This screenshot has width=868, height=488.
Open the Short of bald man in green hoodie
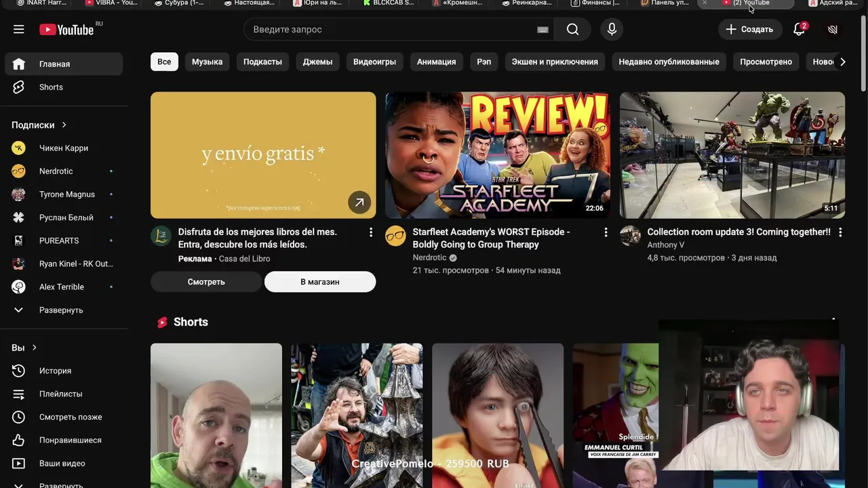point(216,415)
